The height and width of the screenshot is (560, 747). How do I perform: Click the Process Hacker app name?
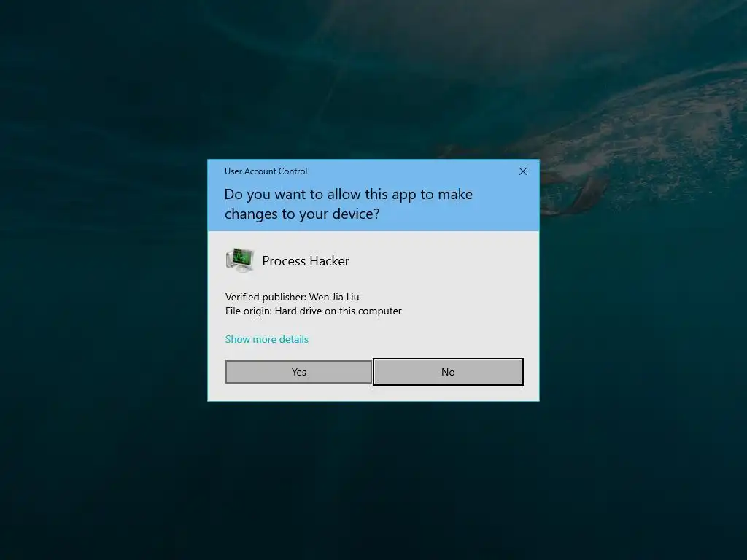(x=306, y=261)
